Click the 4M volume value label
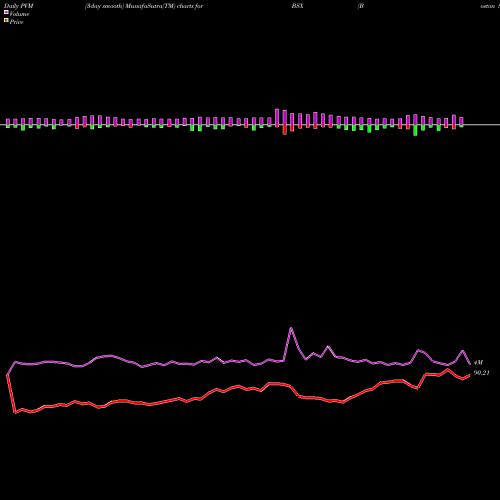This screenshot has height=500, width=500. pyautogui.click(x=478, y=362)
